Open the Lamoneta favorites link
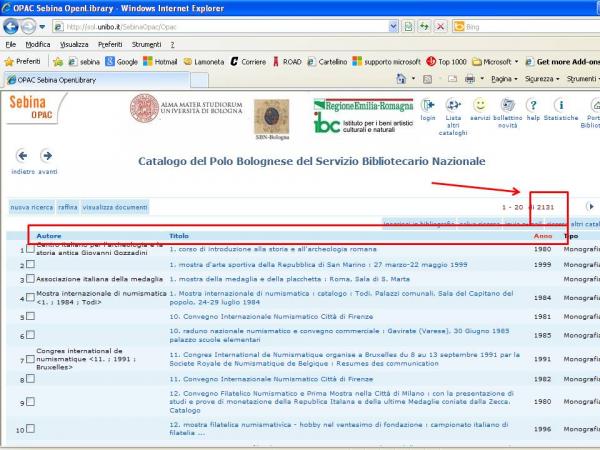This screenshot has width=600, height=450. point(204,62)
